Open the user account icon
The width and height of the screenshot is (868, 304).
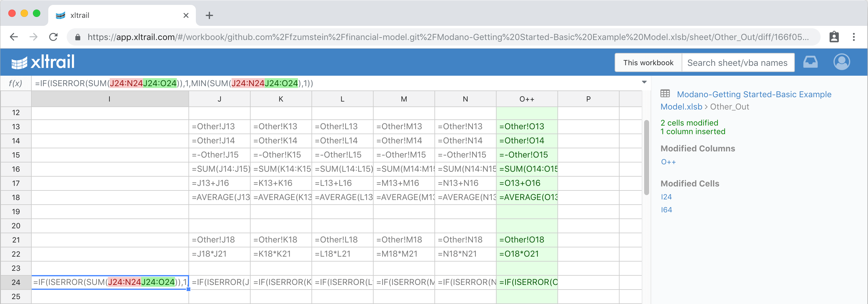coord(841,62)
